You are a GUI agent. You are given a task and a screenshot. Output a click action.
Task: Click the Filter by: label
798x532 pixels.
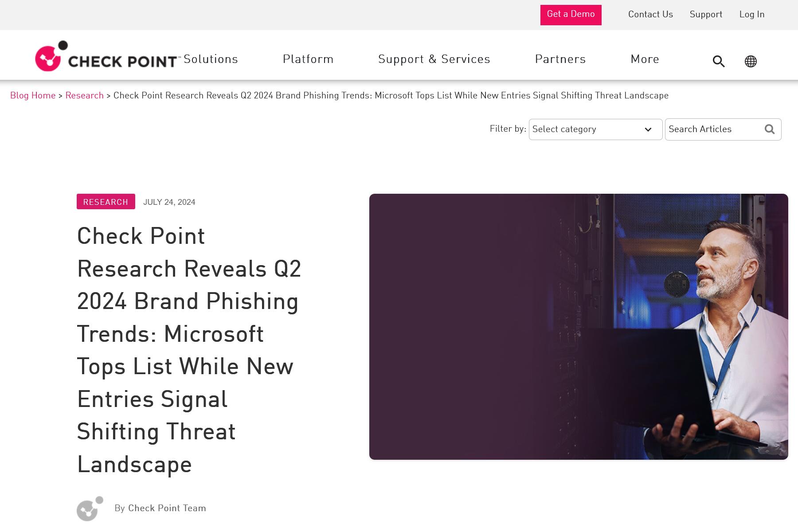(x=508, y=129)
